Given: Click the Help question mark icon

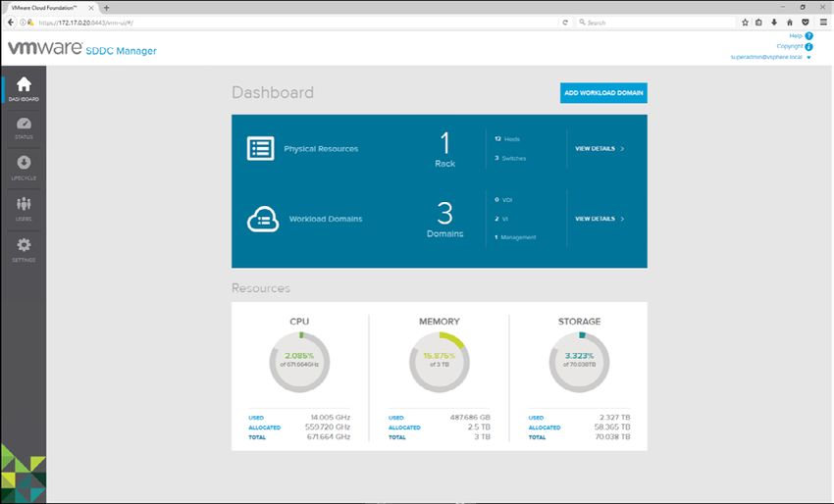Looking at the screenshot, I should pos(809,36).
